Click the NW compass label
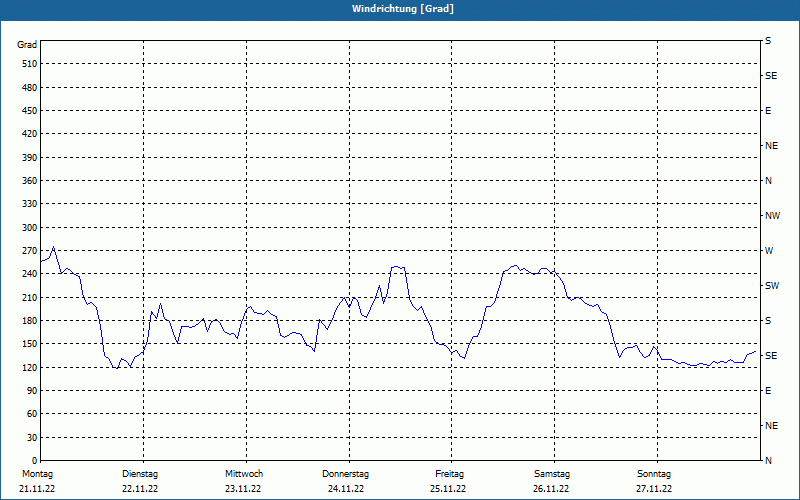The image size is (800, 500). [x=772, y=216]
